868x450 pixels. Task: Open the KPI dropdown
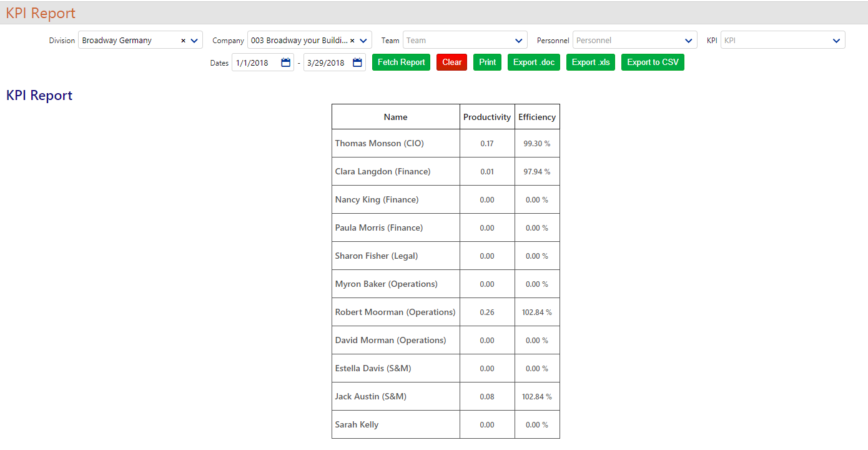[x=783, y=40]
